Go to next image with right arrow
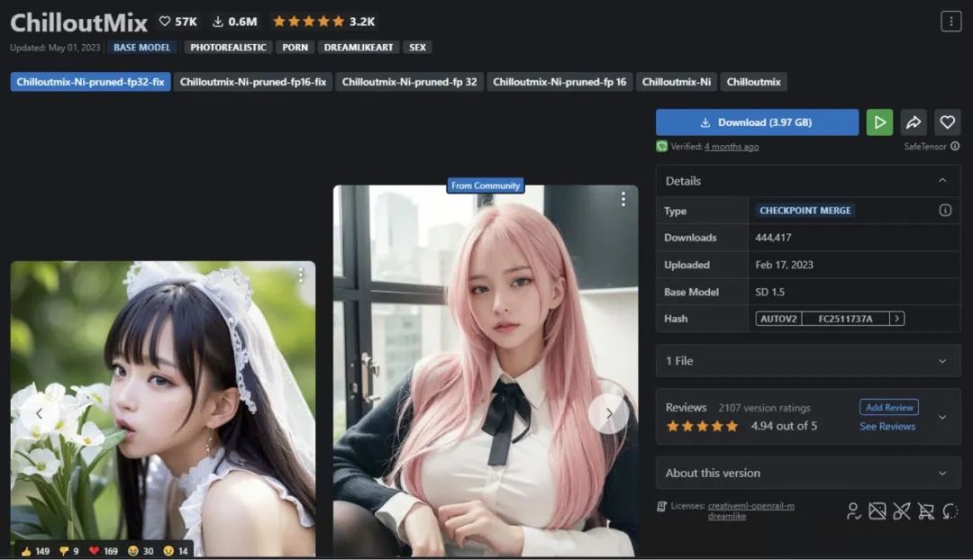The width and height of the screenshot is (973, 560). [x=609, y=413]
